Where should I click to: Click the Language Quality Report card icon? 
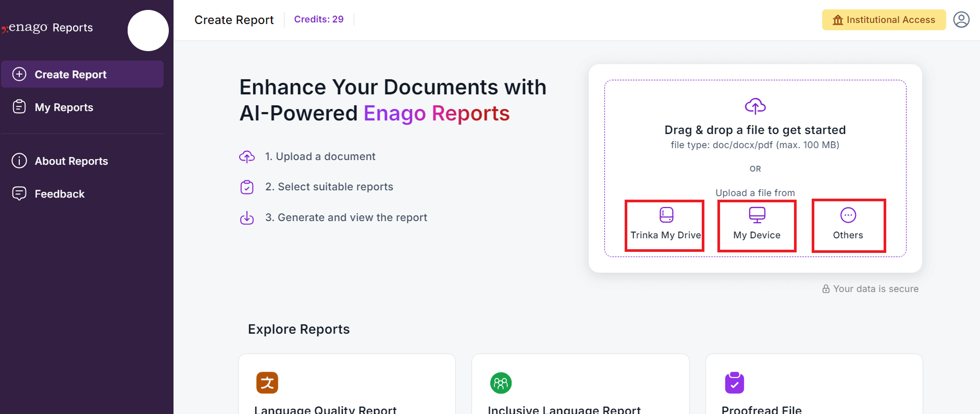click(267, 383)
